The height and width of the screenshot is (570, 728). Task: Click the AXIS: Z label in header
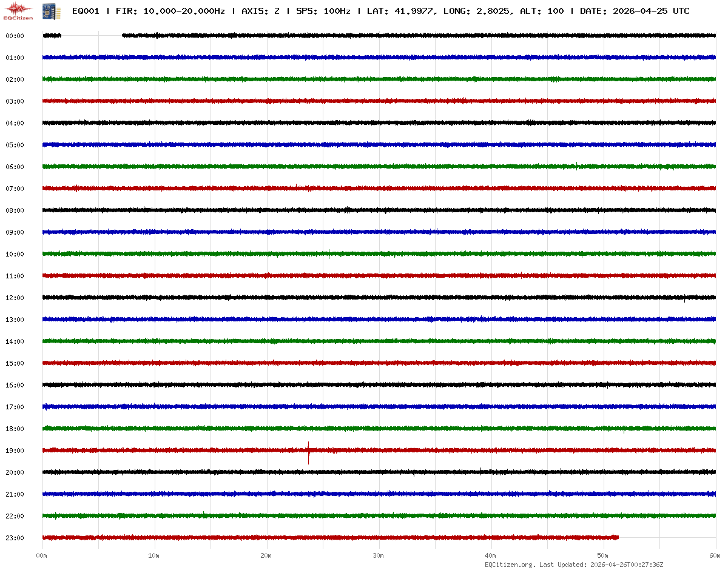[260, 11]
